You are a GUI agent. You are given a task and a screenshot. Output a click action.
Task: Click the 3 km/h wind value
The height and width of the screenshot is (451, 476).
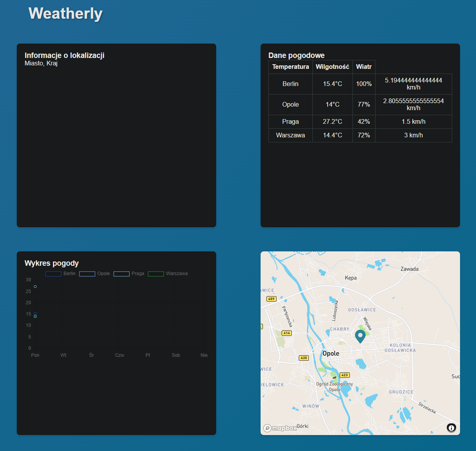coord(414,135)
